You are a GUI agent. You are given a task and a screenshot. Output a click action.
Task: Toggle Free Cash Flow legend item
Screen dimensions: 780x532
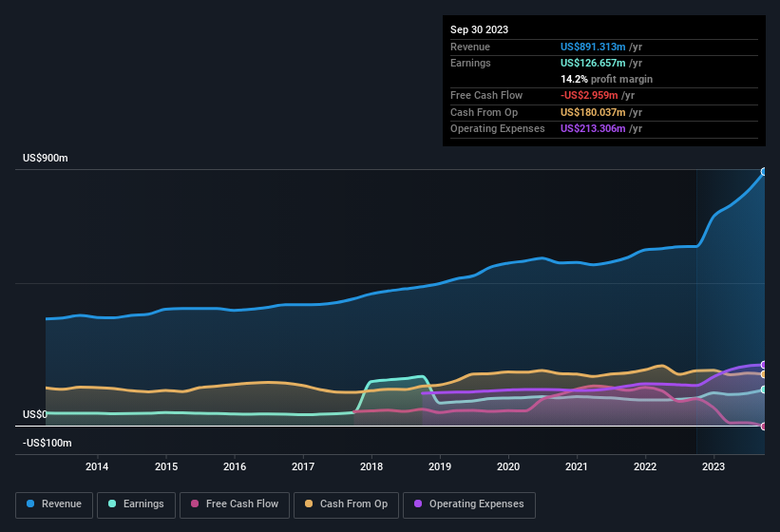tap(235, 503)
